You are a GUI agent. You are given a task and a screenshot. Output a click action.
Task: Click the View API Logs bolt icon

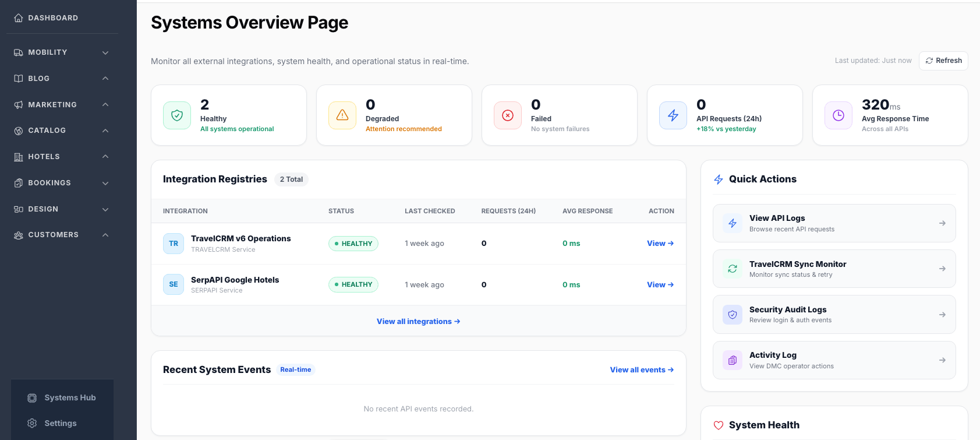tap(733, 223)
